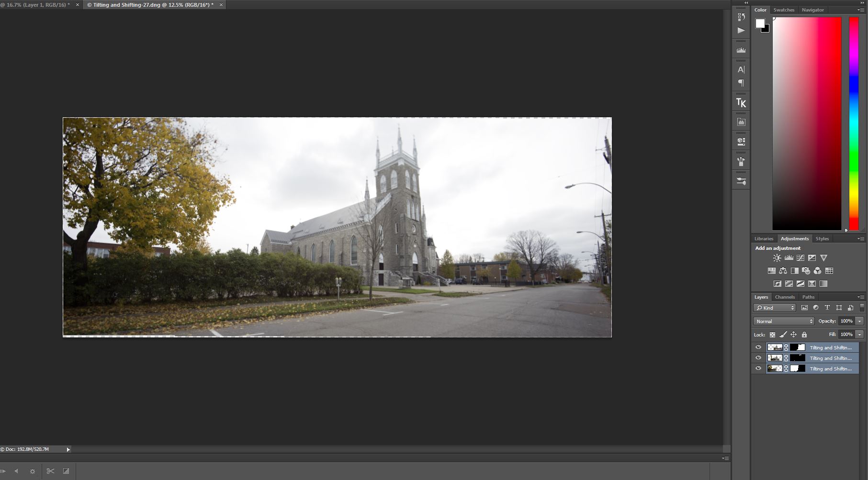868x480 pixels.
Task: Toggle pixel layer filter
Action: tap(804, 308)
